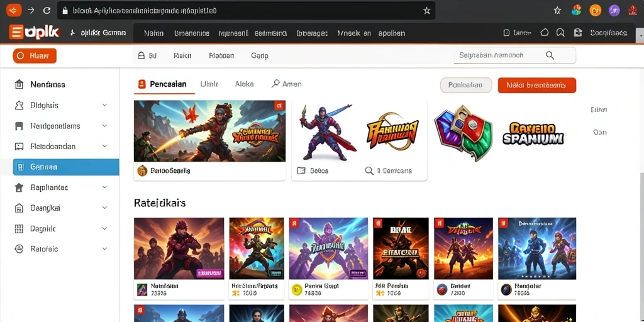The height and width of the screenshot is (322, 644).
Task: Expand the Baphantec sidebar chevron
Action: click(105, 187)
